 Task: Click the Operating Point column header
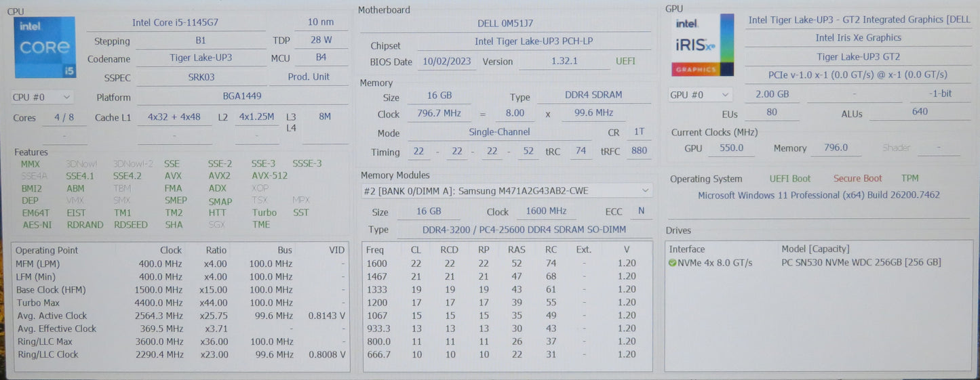[47, 250]
